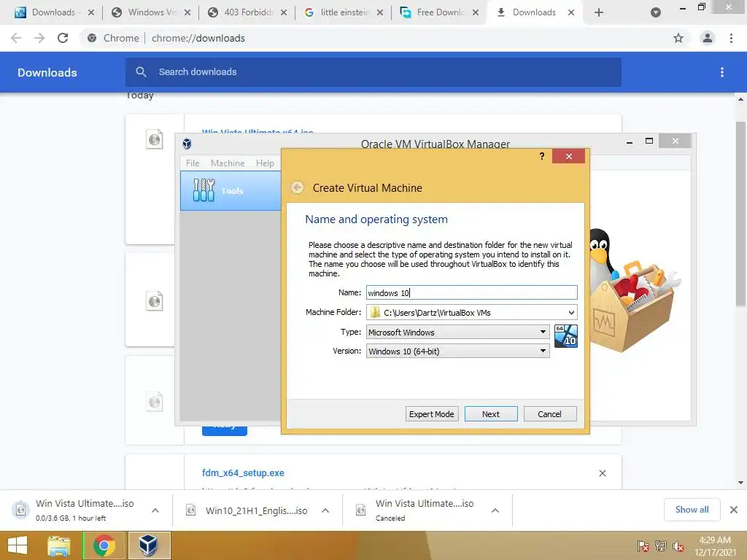Select Tools entry in VirtualBox Manager sidebar
The image size is (747, 560).
click(x=231, y=190)
